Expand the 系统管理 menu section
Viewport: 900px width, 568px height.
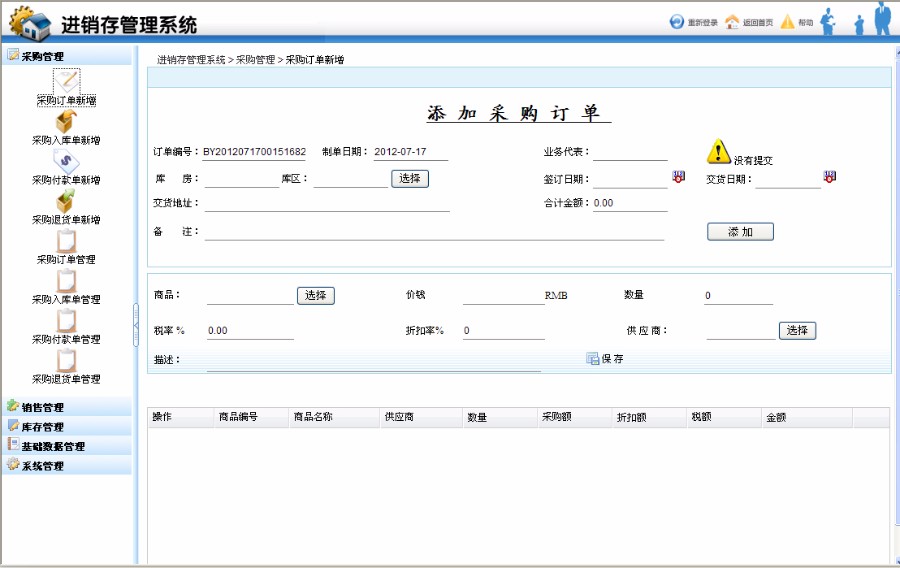pos(67,465)
